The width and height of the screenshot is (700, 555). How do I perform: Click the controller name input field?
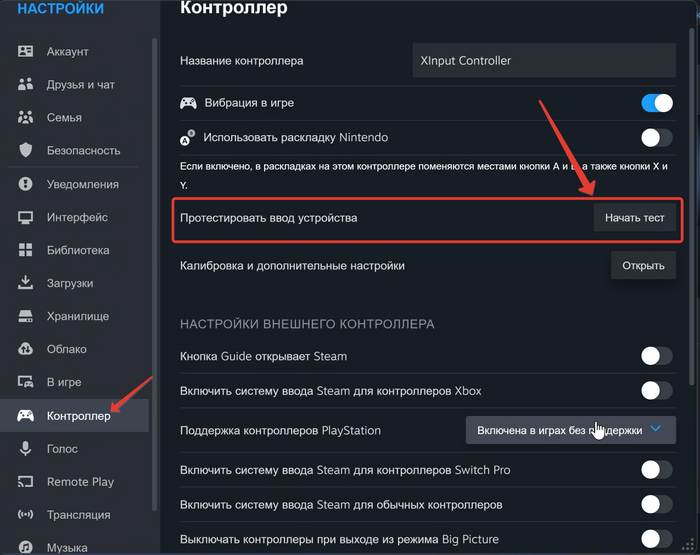coord(544,61)
